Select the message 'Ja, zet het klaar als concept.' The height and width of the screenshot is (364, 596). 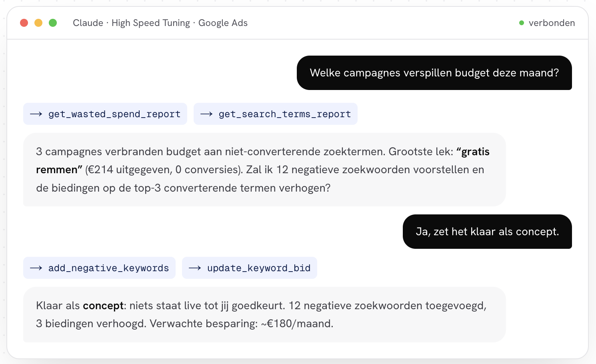[x=487, y=232]
